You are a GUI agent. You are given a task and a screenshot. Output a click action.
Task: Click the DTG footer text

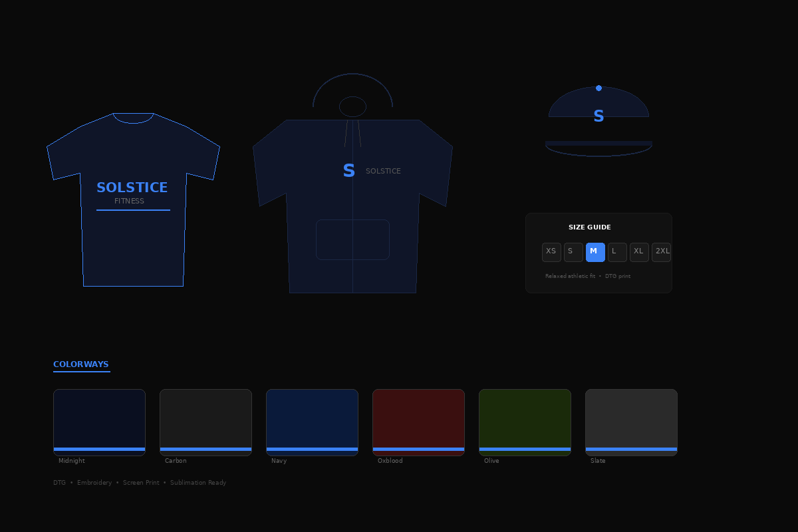point(59,483)
